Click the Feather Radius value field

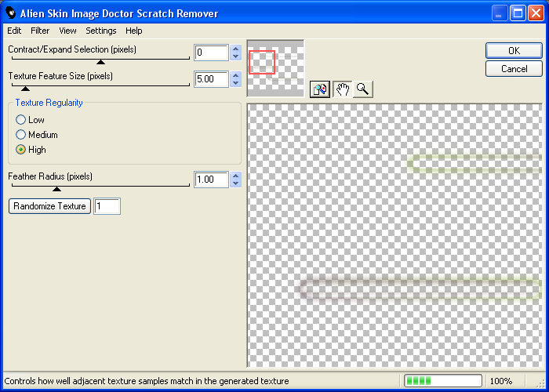(212, 180)
